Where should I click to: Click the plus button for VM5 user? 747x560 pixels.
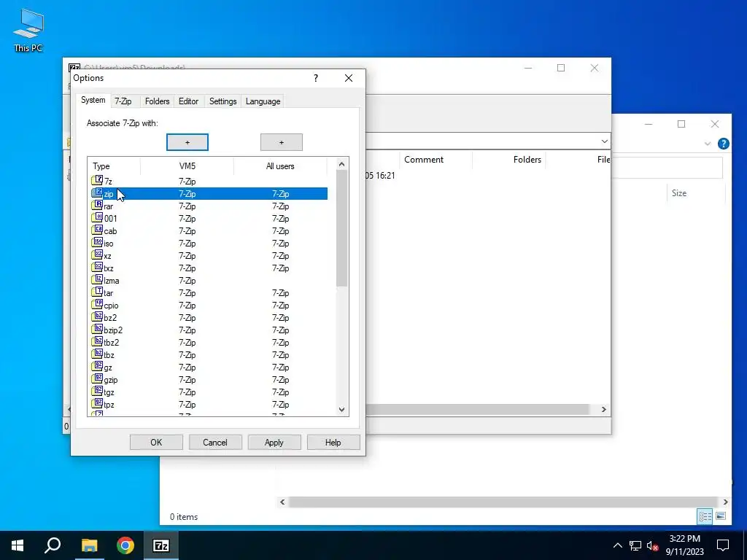coord(187,142)
